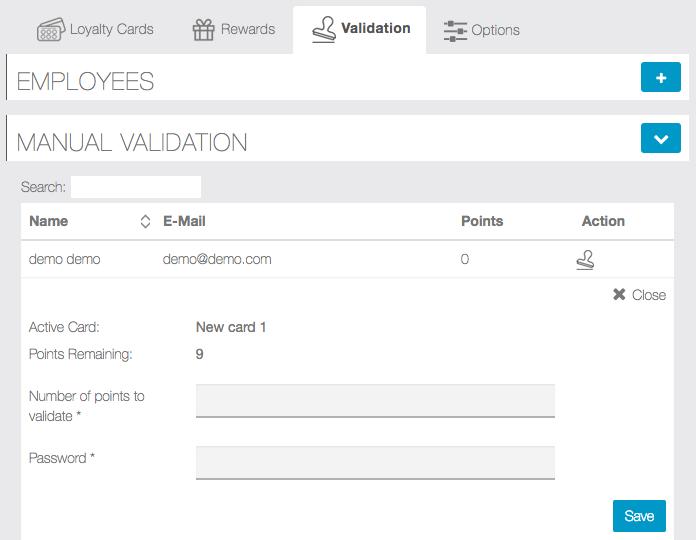The image size is (696, 540).
Task: Click the EMPLOYEES section heading
Action: click(85, 82)
